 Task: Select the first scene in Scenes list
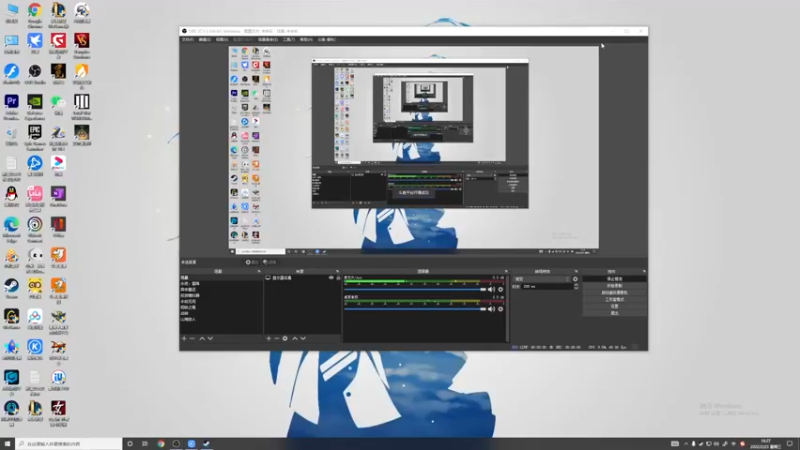221,278
